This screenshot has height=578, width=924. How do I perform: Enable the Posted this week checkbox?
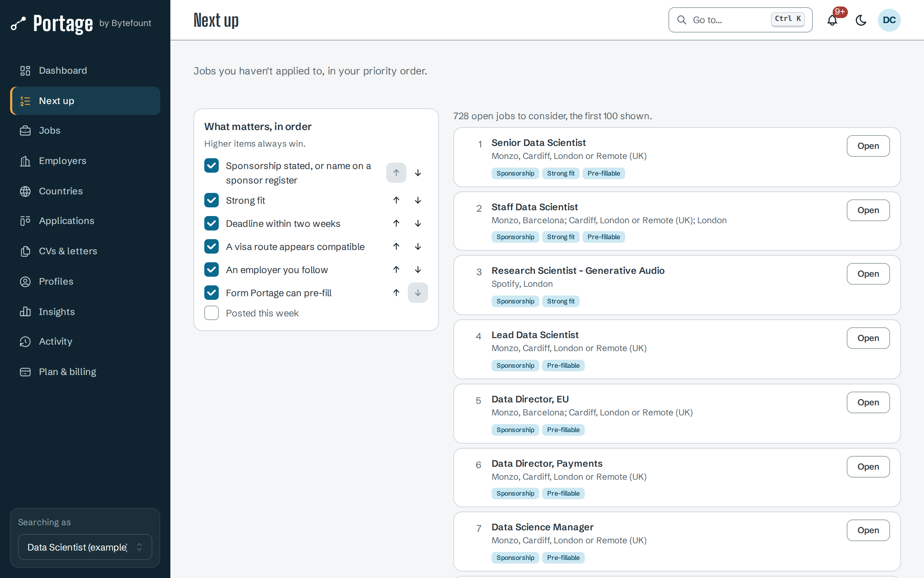(x=212, y=313)
